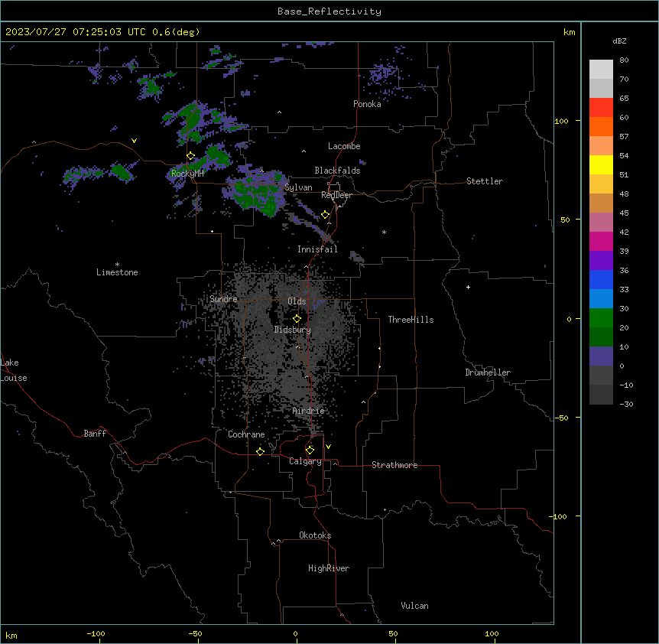Image resolution: width=659 pixels, height=644 pixels.
Task: Click the Vulcan label
Action: coord(414,606)
